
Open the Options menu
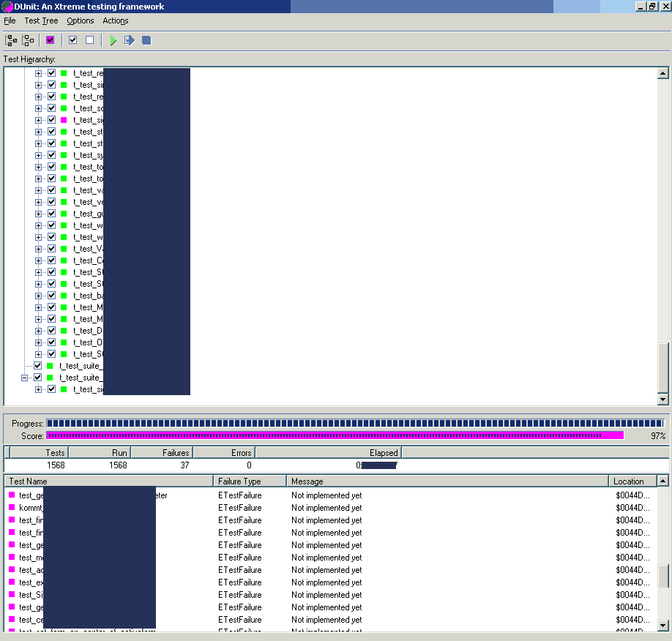pyautogui.click(x=80, y=20)
